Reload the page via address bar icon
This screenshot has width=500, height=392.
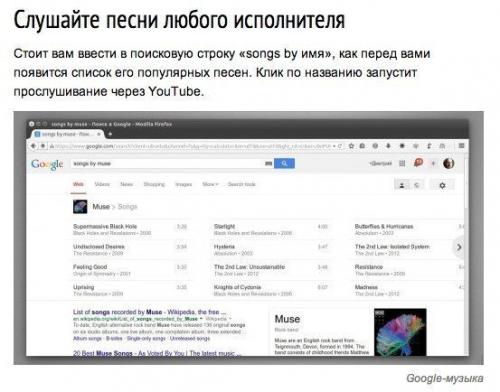point(340,146)
